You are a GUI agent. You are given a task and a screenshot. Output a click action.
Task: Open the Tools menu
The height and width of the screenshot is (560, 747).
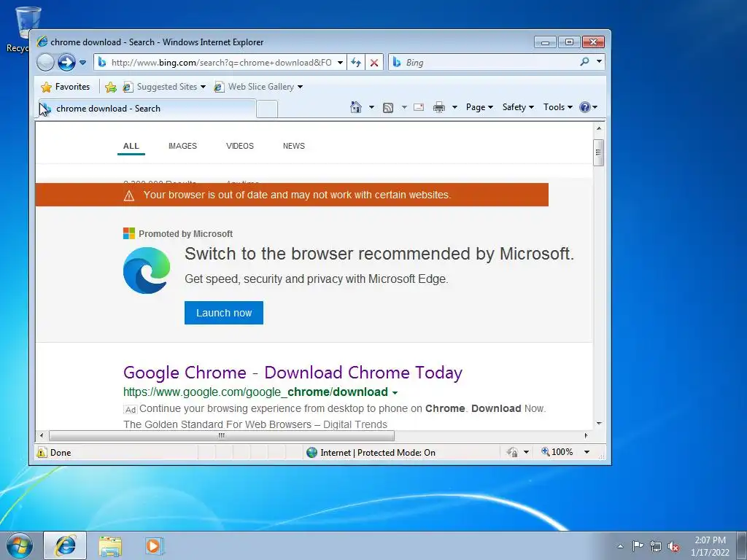tap(557, 107)
